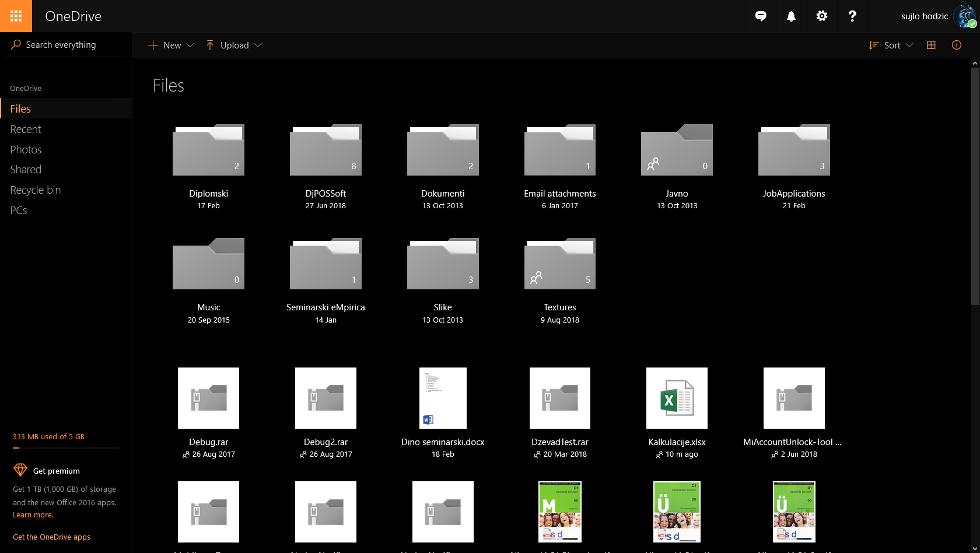Click the Debug.rar file name
This screenshot has width=980, height=553.
click(208, 442)
